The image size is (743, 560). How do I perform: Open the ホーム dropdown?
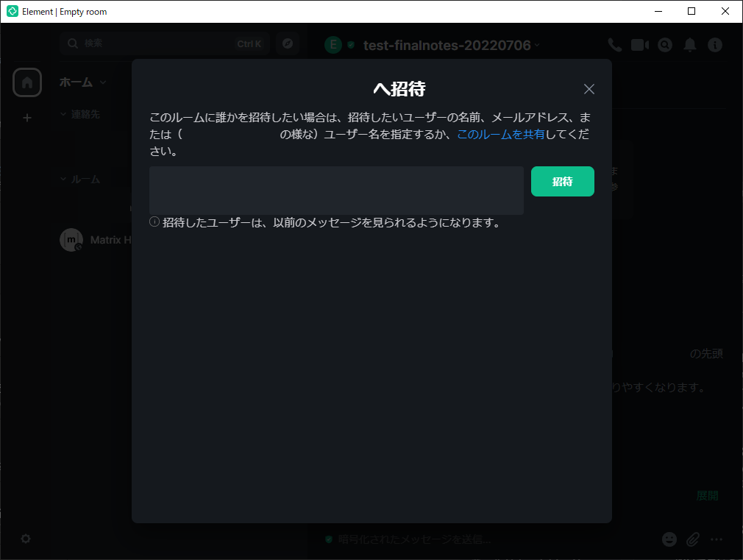[x=82, y=82]
